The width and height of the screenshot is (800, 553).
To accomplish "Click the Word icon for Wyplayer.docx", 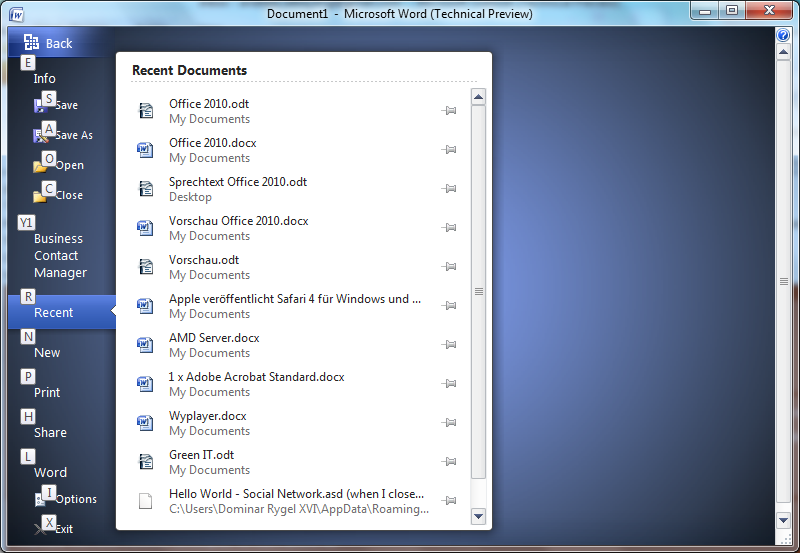I will click(145, 422).
